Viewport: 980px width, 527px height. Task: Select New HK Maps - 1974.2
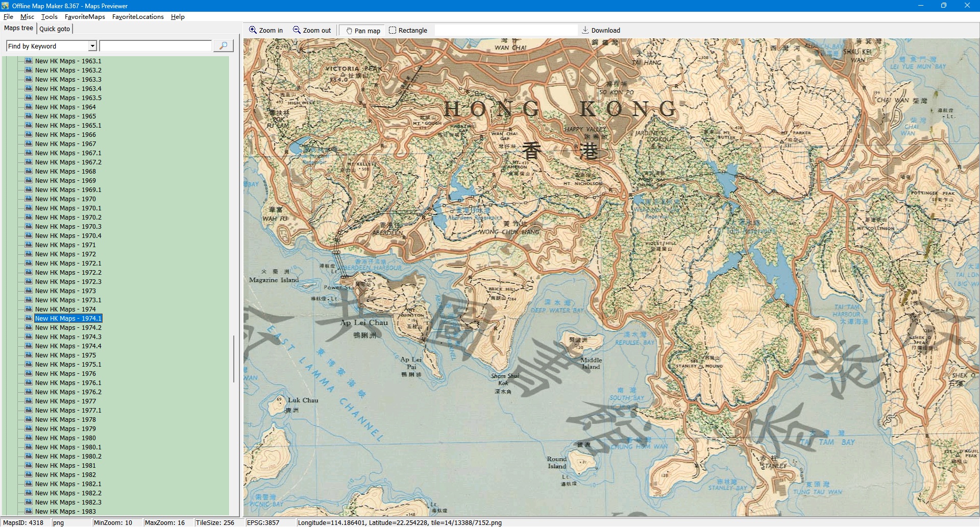[68, 327]
